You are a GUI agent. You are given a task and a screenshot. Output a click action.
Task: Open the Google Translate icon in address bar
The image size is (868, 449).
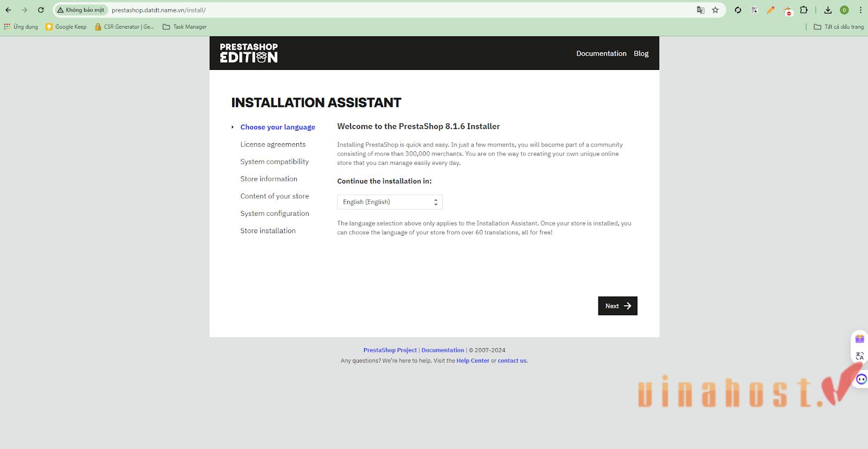point(700,10)
